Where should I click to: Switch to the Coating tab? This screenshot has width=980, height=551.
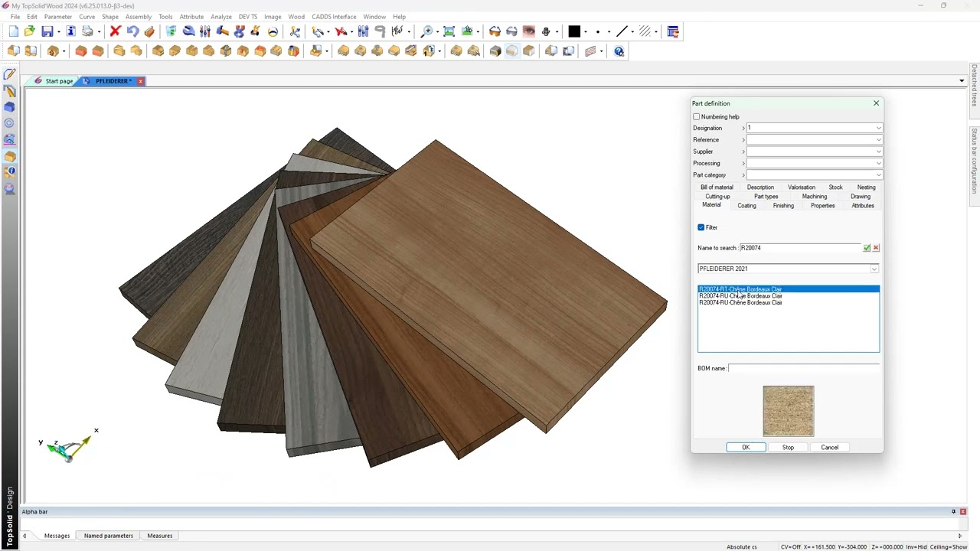(746, 206)
